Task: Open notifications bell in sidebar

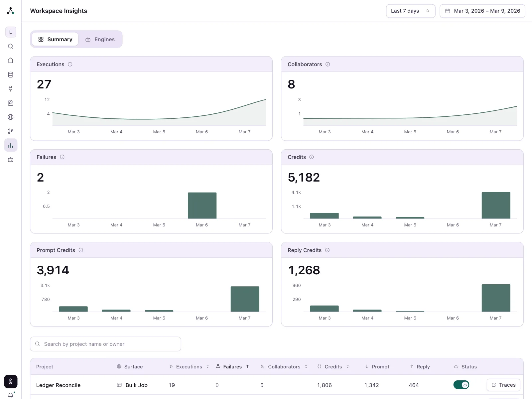Action: [x=11, y=395]
